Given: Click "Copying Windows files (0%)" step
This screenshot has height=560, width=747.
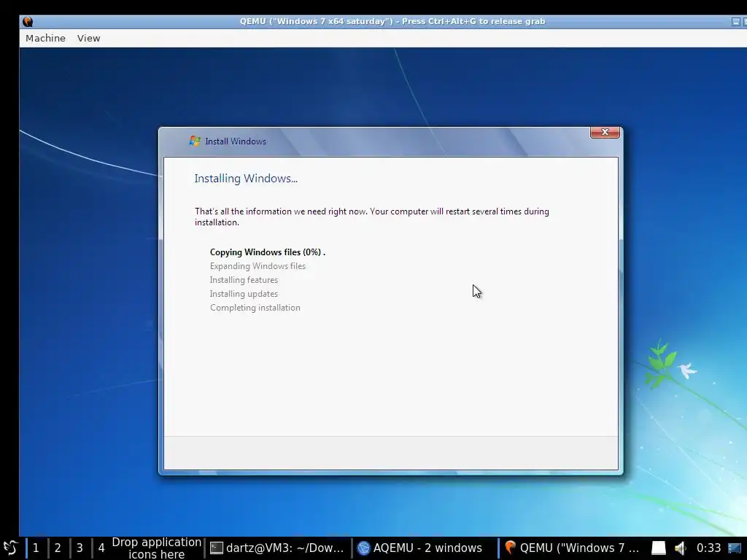Looking at the screenshot, I should coord(267,252).
